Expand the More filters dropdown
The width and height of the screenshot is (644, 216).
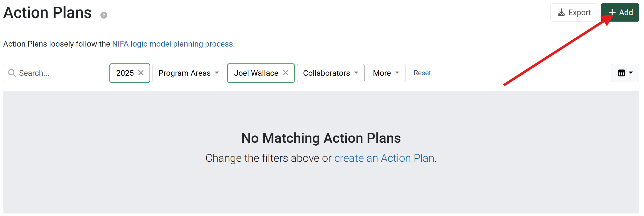click(386, 73)
